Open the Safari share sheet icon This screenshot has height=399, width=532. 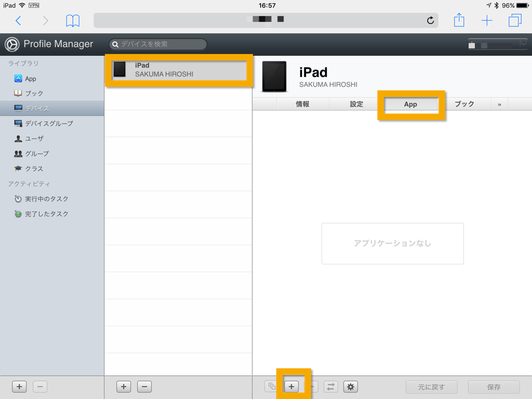pos(459,20)
